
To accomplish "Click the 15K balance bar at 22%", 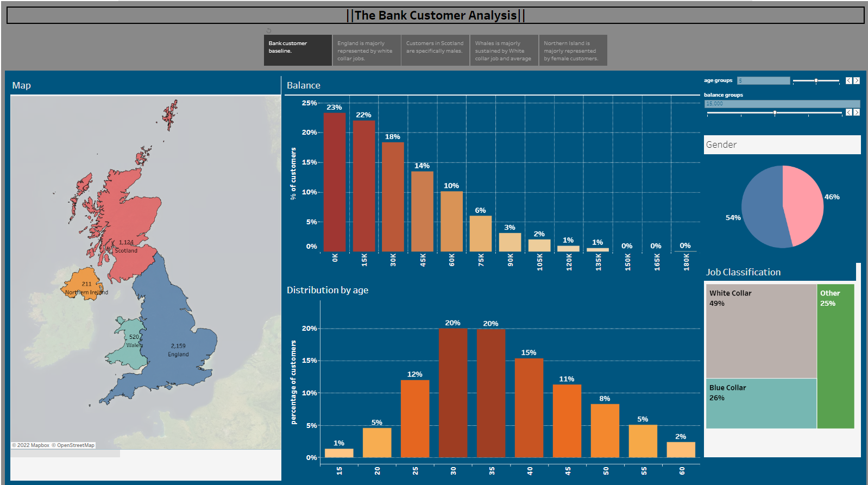I will (364, 186).
